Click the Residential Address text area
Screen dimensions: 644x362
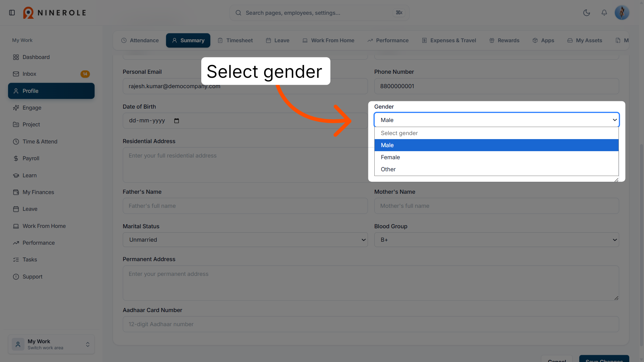tap(245, 165)
